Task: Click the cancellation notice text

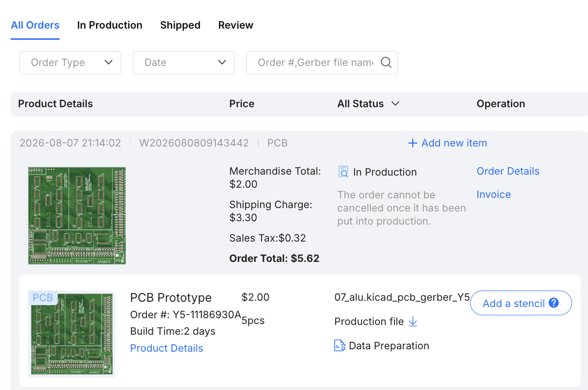Action: (x=402, y=208)
